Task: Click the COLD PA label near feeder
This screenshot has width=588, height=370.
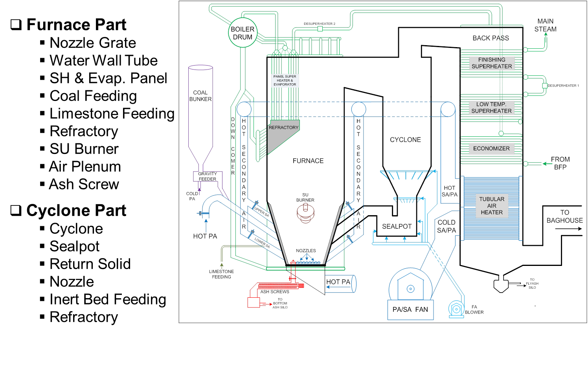Action: pyautogui.click(x=192, y=196)
